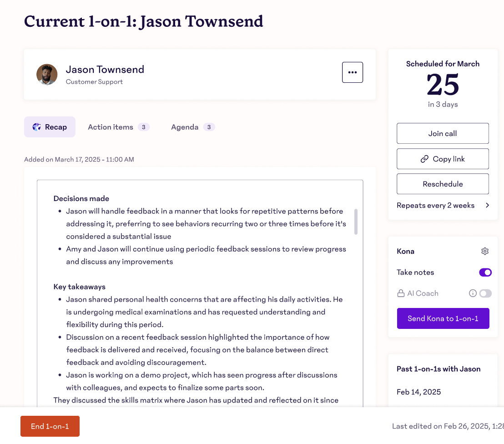Click the Reschedule button
This screenshot has width=504, height=444.
443,184
